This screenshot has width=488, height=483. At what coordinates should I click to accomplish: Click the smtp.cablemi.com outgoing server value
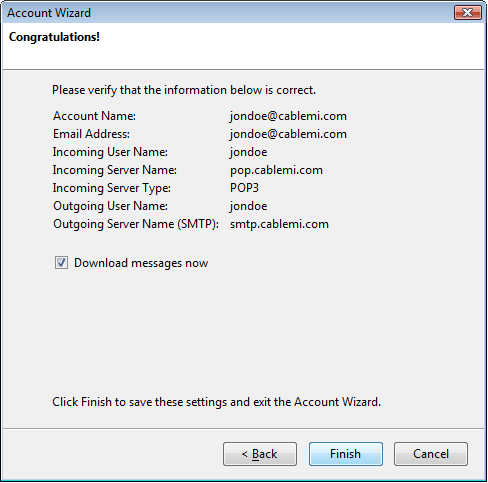tap(279, 224)
